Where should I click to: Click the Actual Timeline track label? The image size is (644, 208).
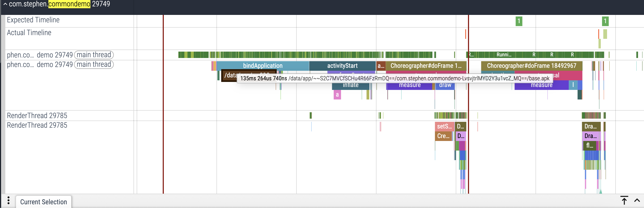point(29,33)
